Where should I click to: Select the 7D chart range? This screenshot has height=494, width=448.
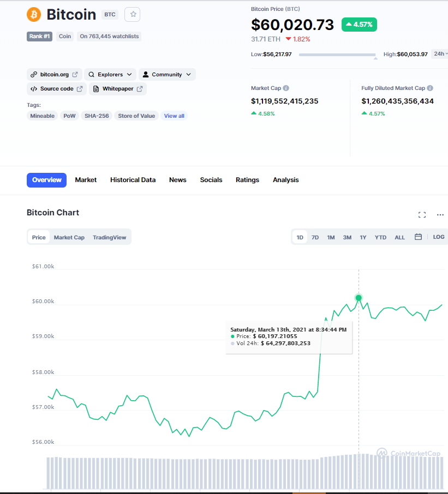(x=315, y=237)
